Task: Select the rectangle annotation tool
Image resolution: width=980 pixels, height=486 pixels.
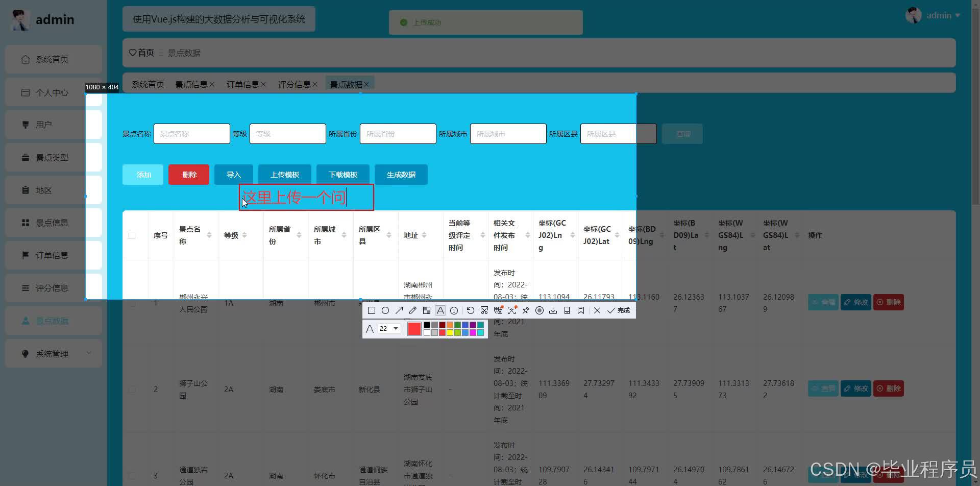Action: [x=372, y=310]
